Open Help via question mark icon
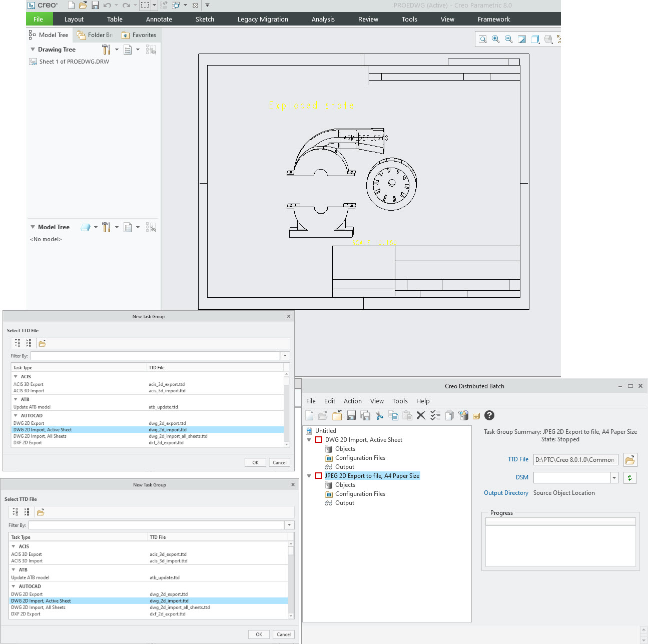 click(489, 415)
